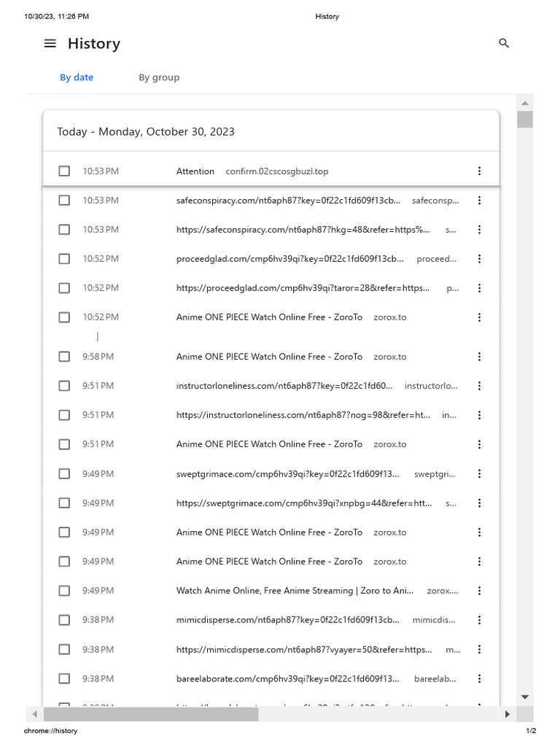
Task: Open three-dot menu for https://mimicdisperse.com entry
Action: point(479,649)
